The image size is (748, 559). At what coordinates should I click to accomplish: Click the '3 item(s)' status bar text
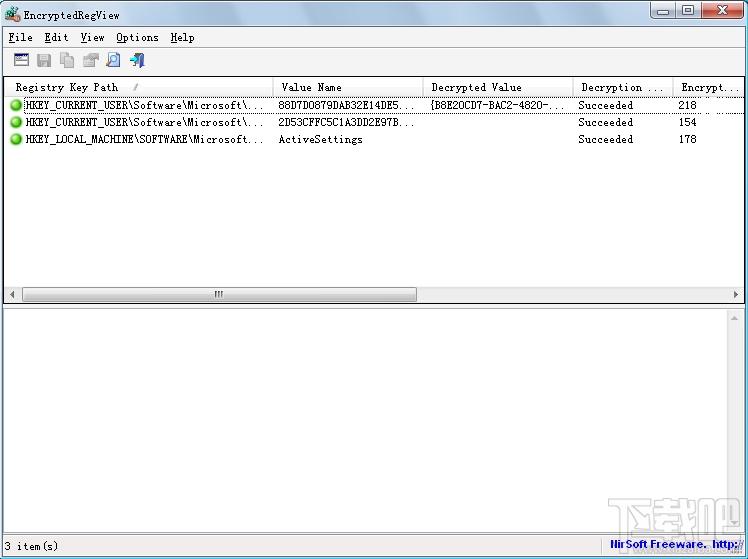coord(31,546)
